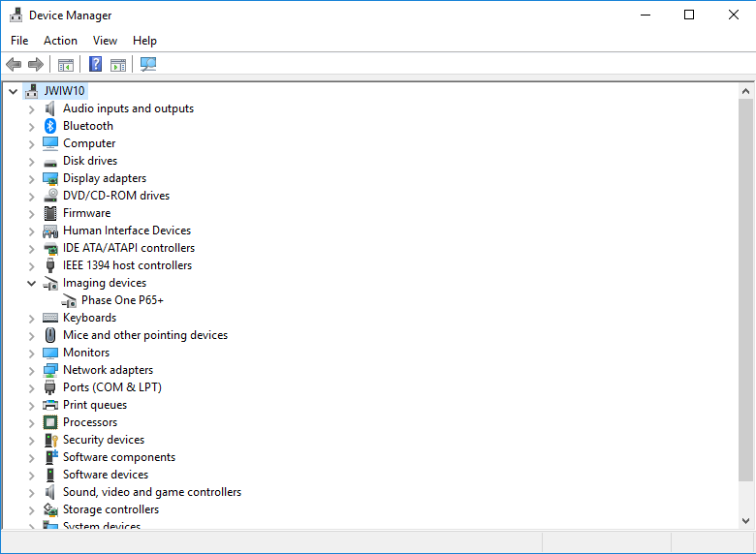Select the Security devices label

point(104,440)
